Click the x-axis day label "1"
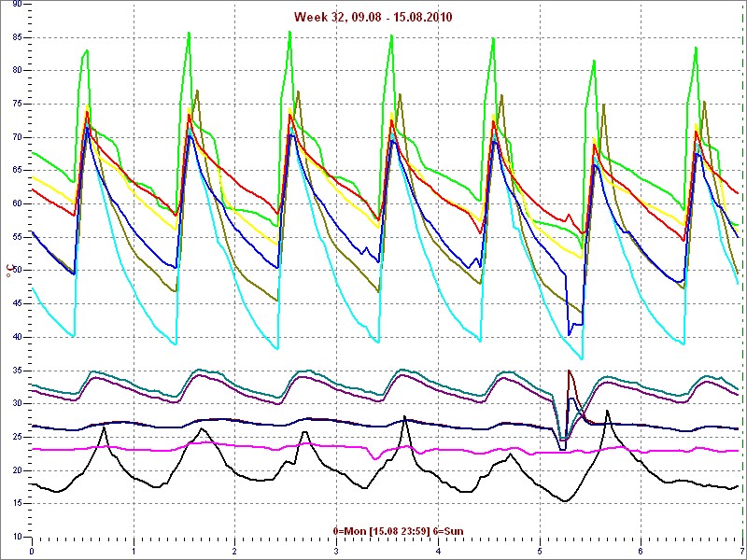Viewport: 747px width, 560px height. tap(134, 552)
